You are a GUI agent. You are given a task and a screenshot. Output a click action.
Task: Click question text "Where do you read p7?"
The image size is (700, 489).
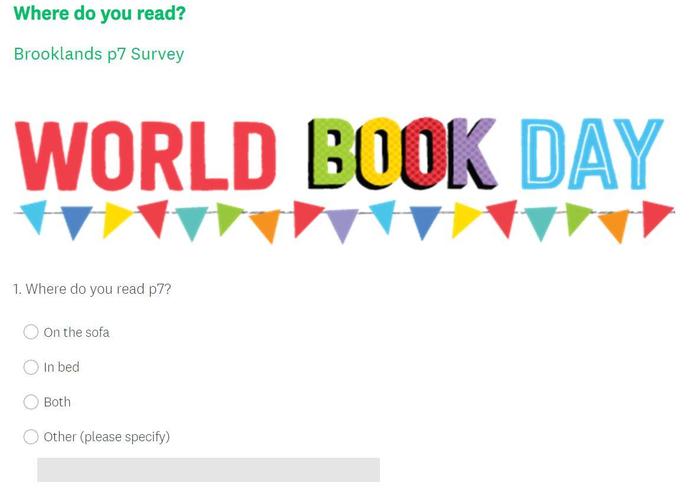(92, 289)
